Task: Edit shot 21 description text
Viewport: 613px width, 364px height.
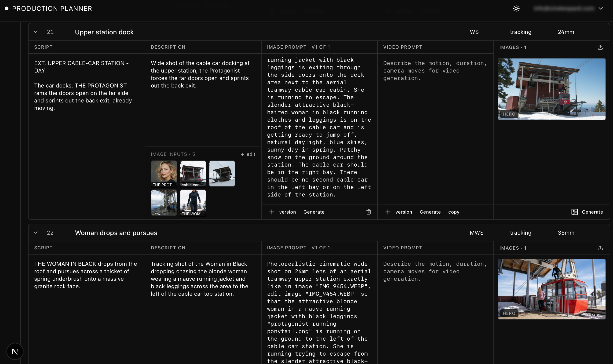Action: 200,74
